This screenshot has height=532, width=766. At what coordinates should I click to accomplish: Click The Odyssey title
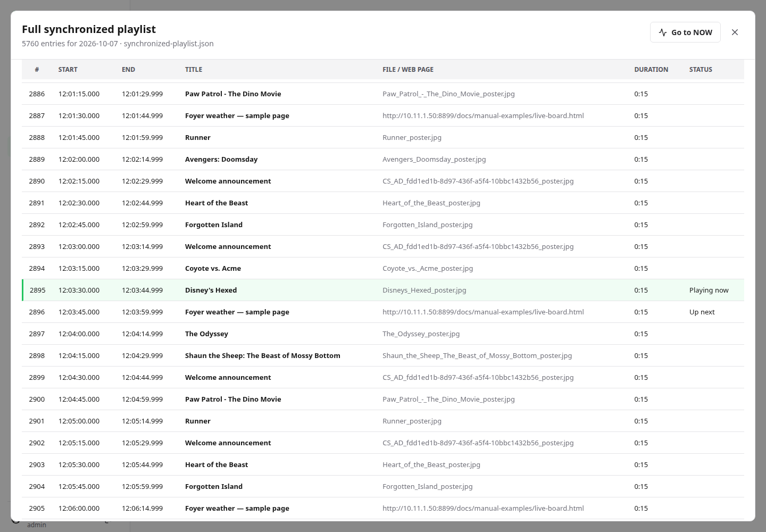(206, 334)
